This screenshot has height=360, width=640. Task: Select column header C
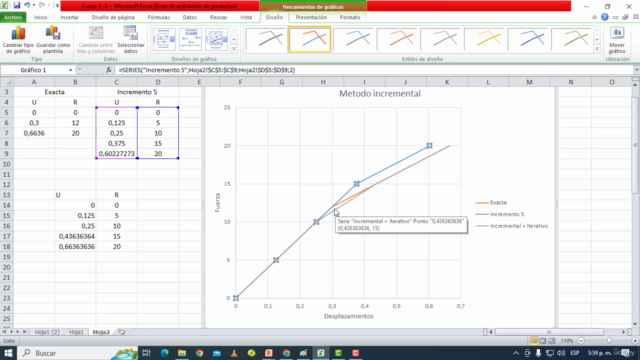[x=116, y=82]
